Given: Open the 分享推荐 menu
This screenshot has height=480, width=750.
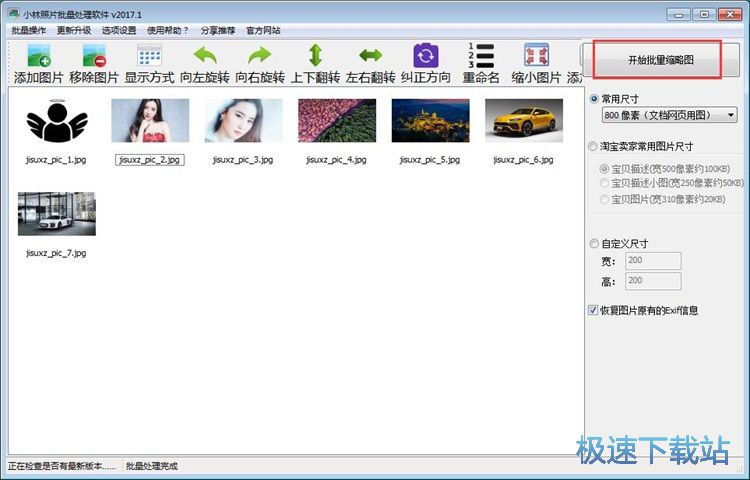Looking at the screenshot, I should pos(218,31).
